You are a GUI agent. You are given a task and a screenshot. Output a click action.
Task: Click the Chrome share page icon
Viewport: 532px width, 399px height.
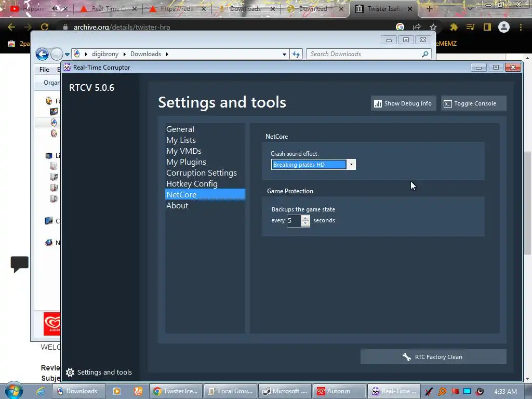417,27
